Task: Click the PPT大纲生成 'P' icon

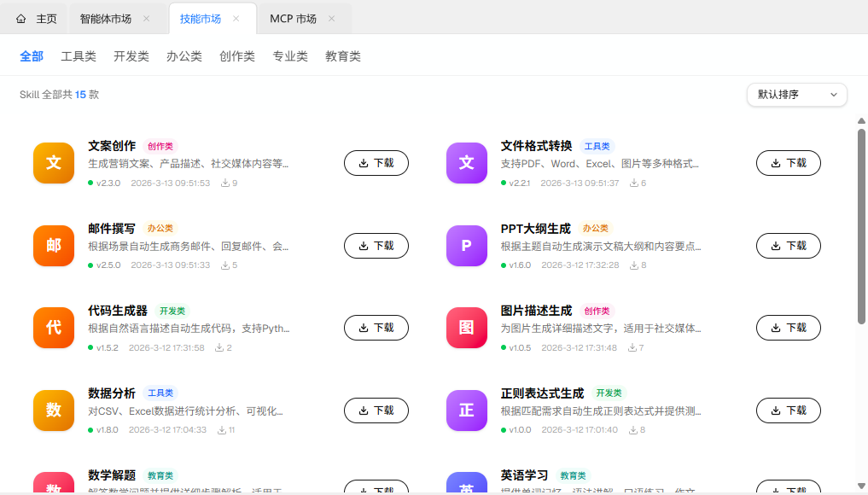Action: [x=466, y=246]
